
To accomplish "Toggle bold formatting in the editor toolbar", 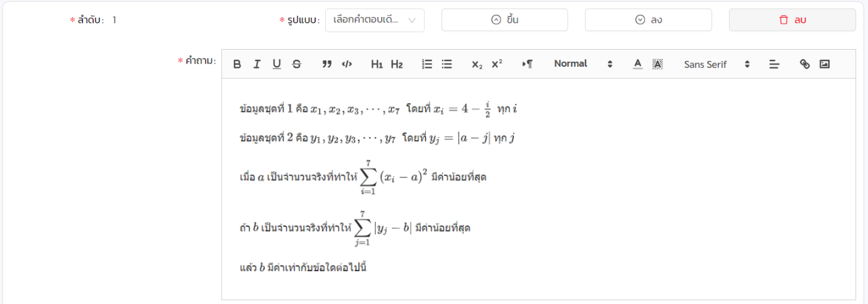I will click(237, 64).
